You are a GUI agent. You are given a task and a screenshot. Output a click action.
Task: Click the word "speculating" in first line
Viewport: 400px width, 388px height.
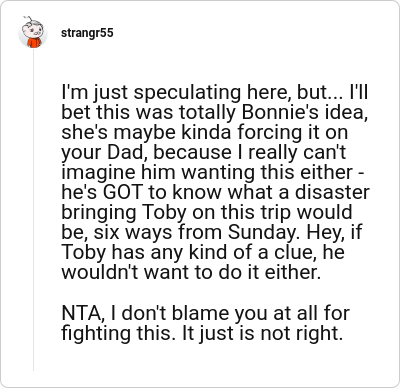187,93
